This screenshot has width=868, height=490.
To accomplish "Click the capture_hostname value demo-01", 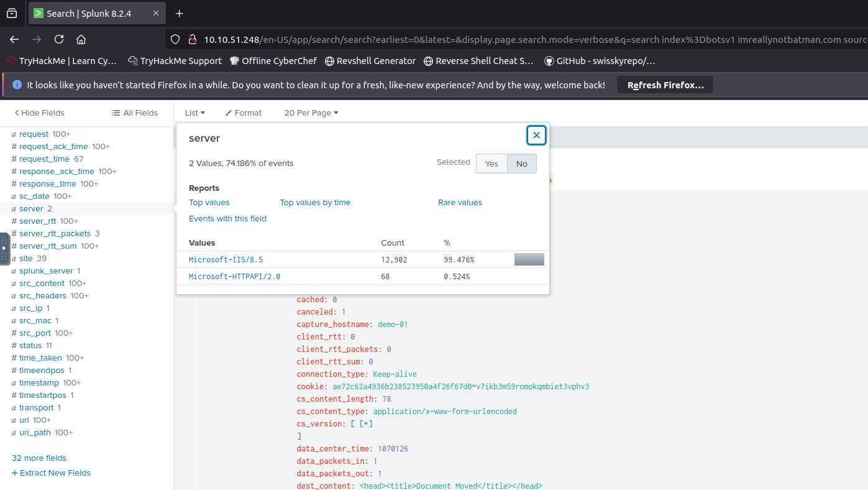I will point(393,324).
